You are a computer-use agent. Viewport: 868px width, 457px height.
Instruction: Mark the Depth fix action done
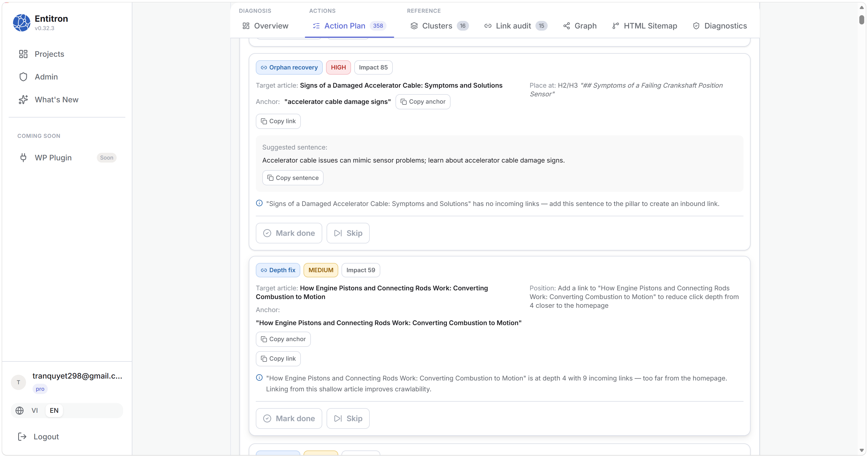tap(289, 418)
